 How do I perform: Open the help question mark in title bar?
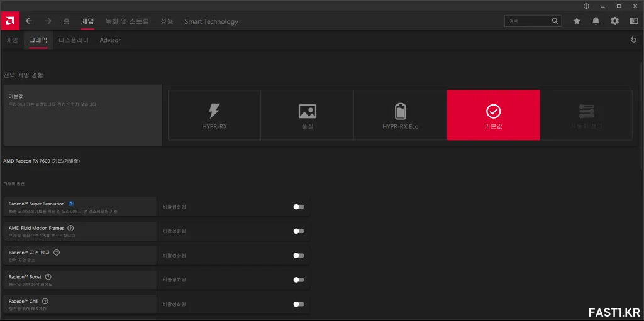point(587,6)
